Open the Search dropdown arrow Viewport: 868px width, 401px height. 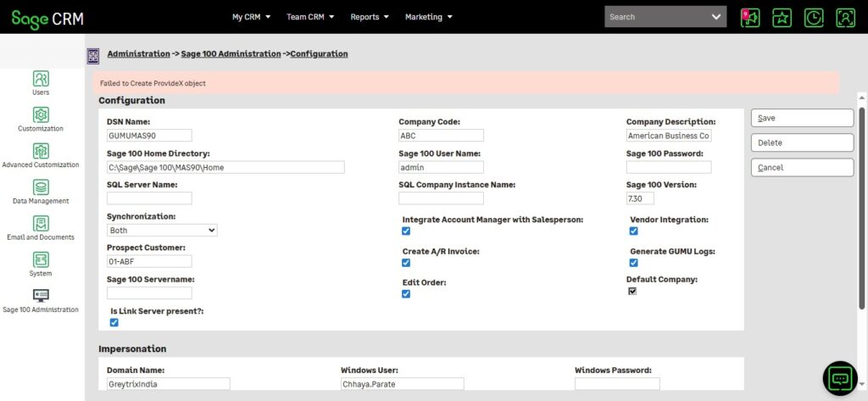717,17
